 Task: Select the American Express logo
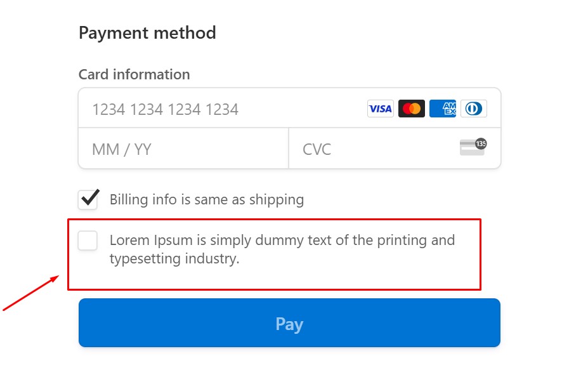442,109
